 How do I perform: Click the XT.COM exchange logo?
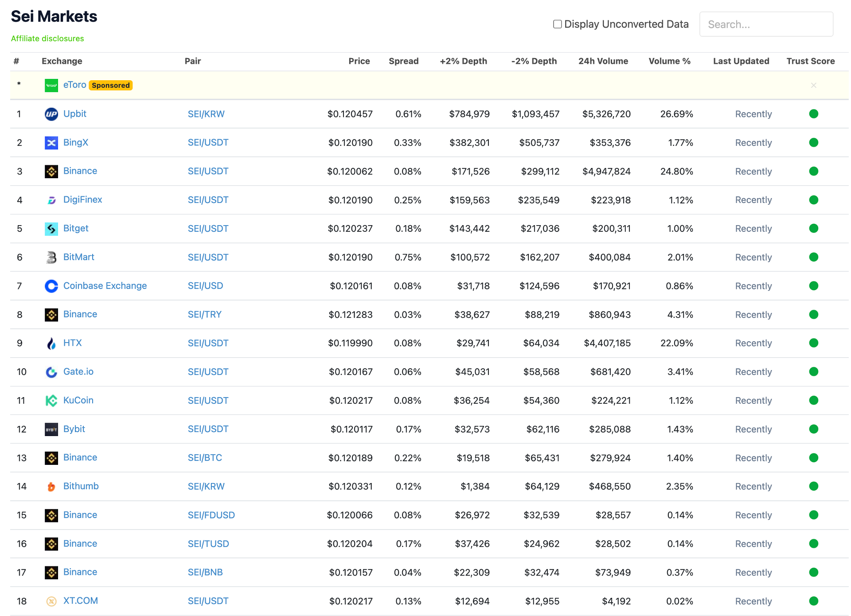click(51, 601)
